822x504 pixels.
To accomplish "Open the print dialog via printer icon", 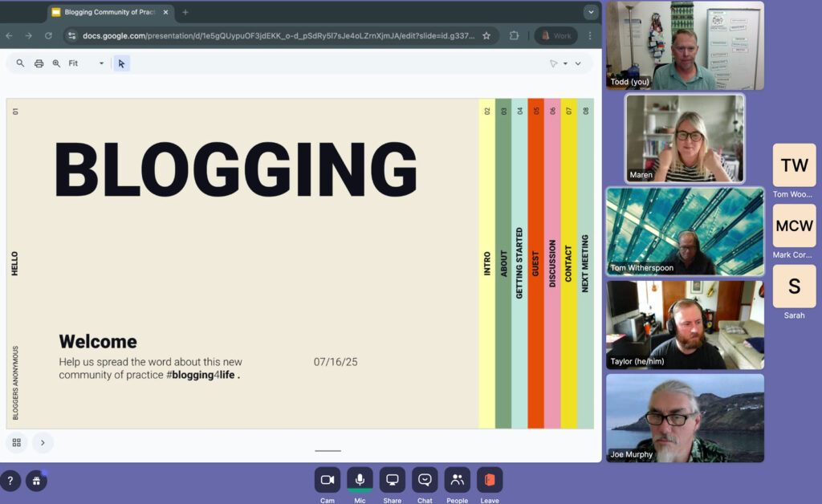I will tap(39, 63).
